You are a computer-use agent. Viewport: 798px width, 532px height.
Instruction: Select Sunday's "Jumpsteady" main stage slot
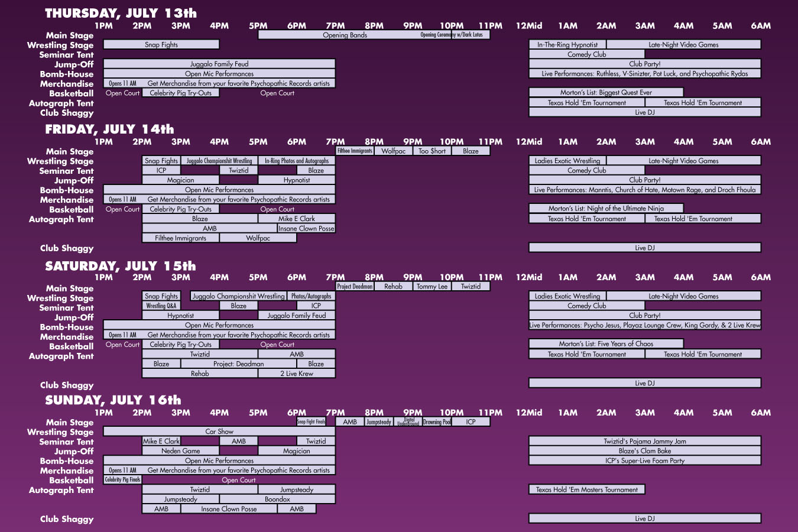pyautogui.click(x=379, y=421)
